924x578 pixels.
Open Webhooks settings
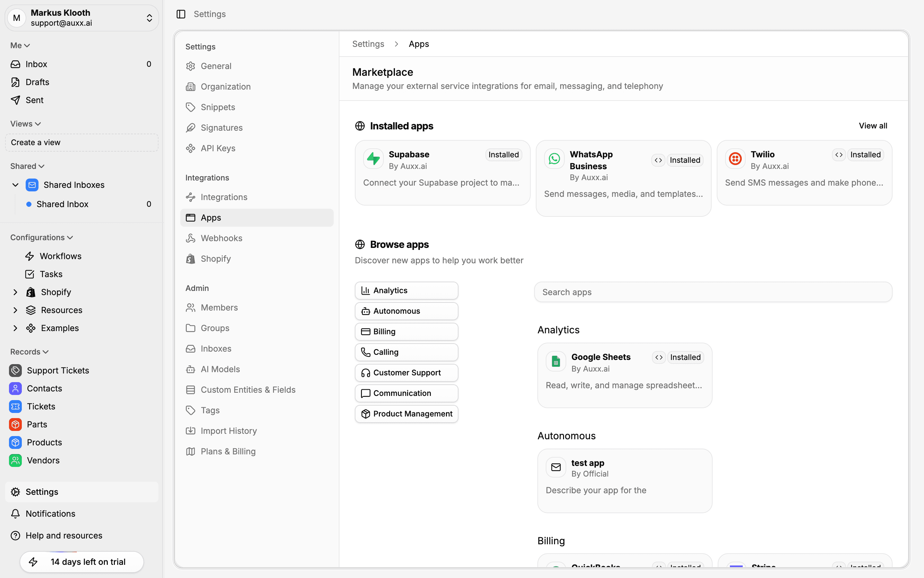257,238
